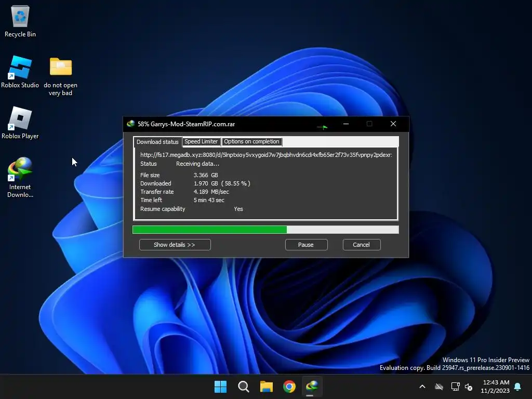Close the download window
This screenshot has height=399, width=532.
tap(393, 124)
